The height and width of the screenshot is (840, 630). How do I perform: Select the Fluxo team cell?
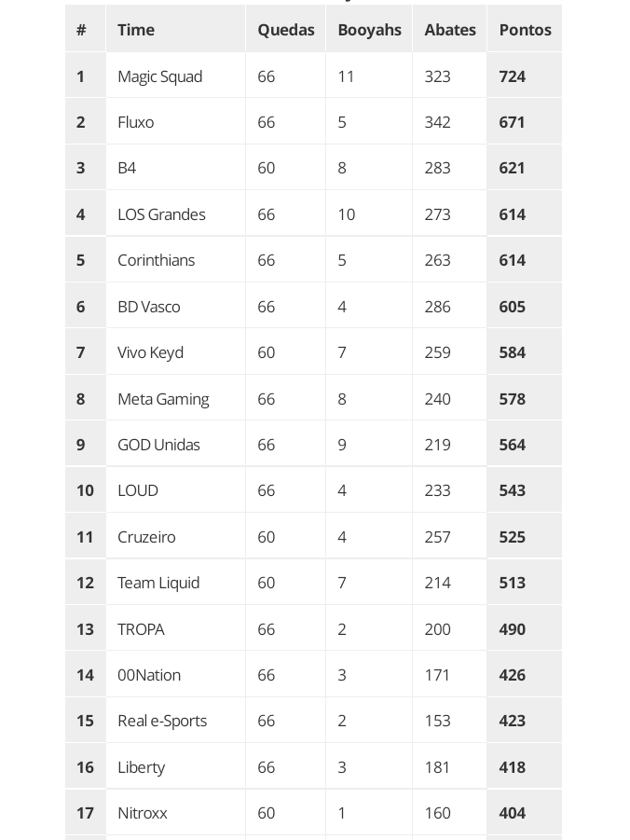[x=136, y=122]
